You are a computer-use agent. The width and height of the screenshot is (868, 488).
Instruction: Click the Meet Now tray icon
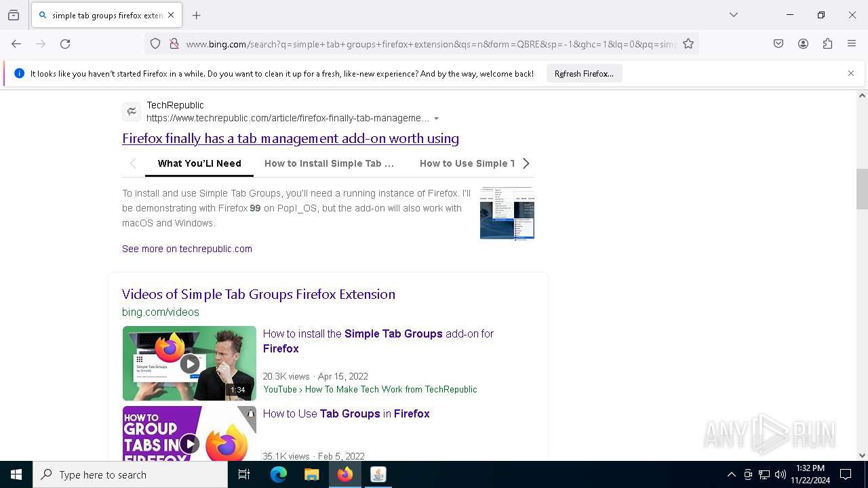[x=748, y=474]
